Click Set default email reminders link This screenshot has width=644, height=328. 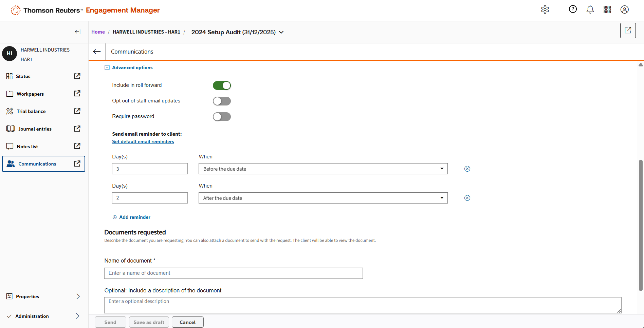click(143, 142)
